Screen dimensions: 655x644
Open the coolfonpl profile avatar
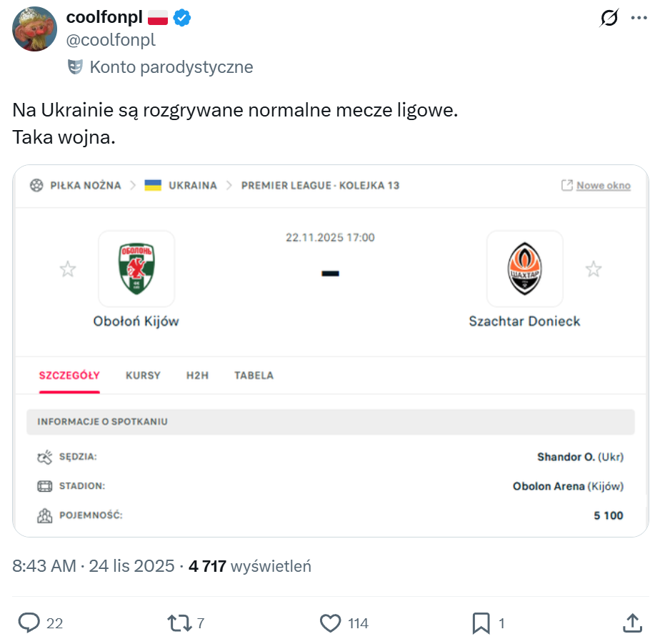[34, 29]
